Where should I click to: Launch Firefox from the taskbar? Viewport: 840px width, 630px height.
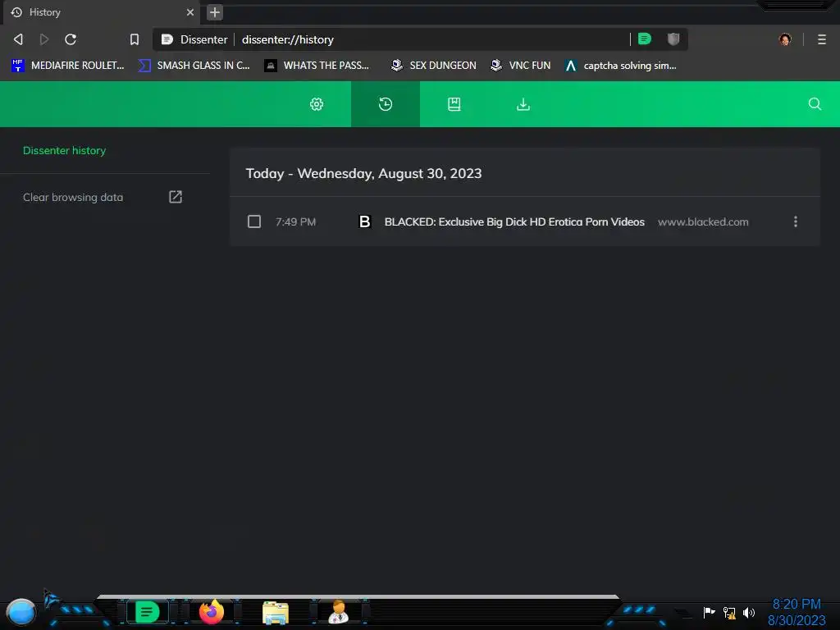(212, 612)
